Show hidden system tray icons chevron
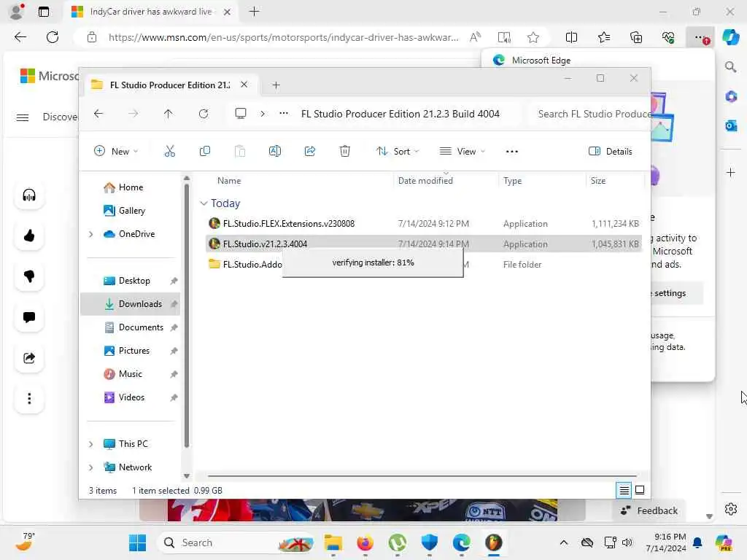Screen dimensions: 747x560 [x=564, y=542]
